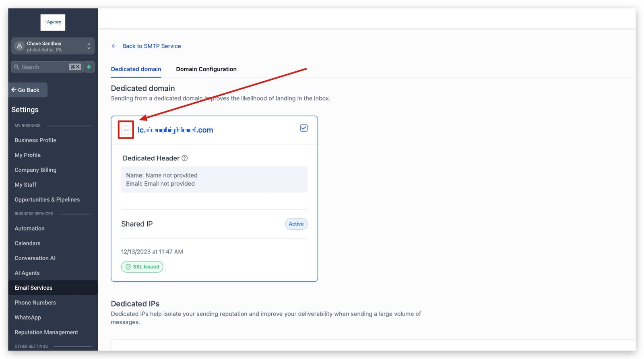Toggle the dedicated domain checkbox

click(x=304, y=128)
